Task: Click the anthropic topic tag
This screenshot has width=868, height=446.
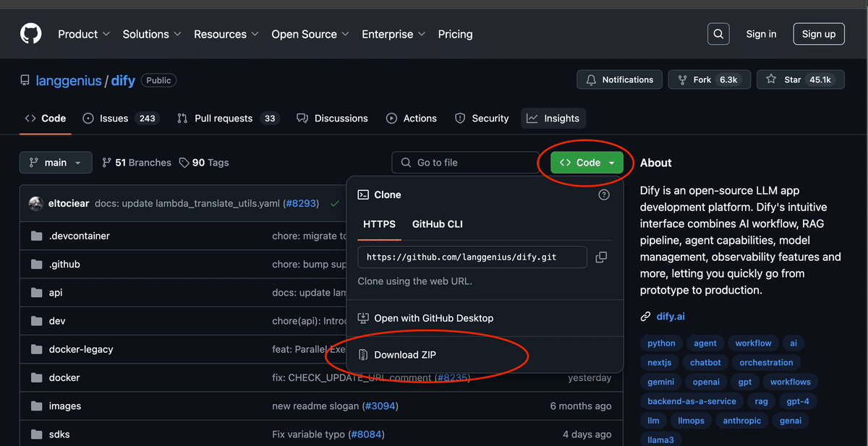Action: coord(741,421)
